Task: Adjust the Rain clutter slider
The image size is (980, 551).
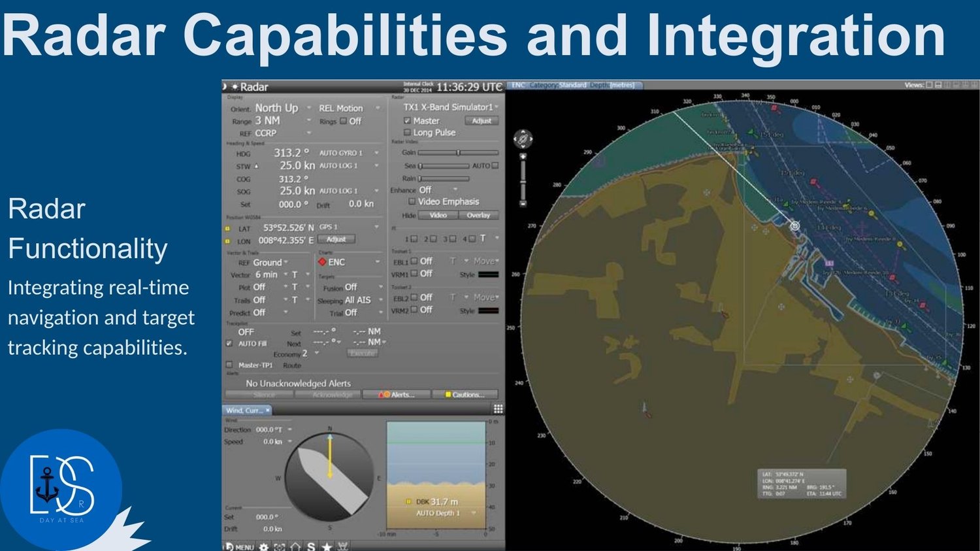Action: [444, 178]
